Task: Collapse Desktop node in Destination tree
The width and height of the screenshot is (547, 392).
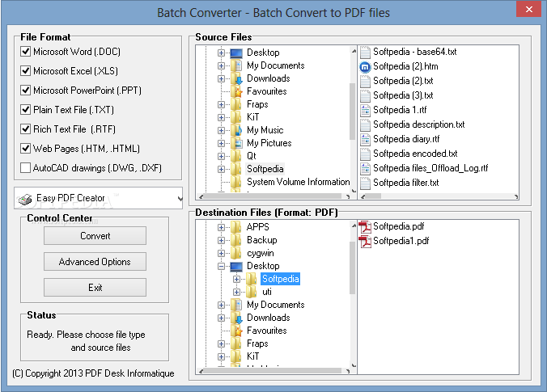Action: 221,267
